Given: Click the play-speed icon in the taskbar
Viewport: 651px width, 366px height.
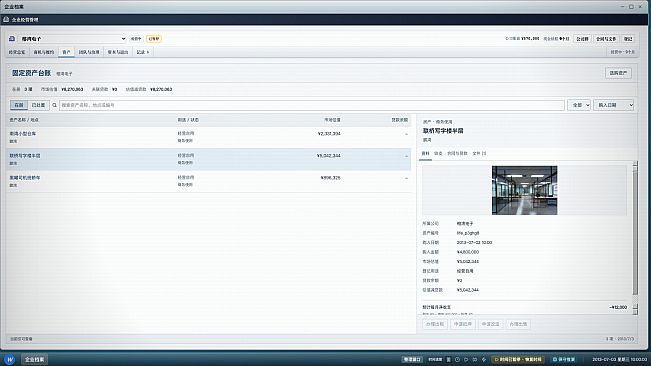Looking at the screenshot, I should click(466, 359).
